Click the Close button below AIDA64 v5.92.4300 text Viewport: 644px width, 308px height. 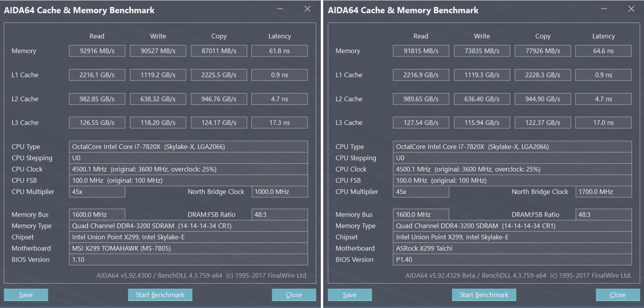click(x=293, y=295)
